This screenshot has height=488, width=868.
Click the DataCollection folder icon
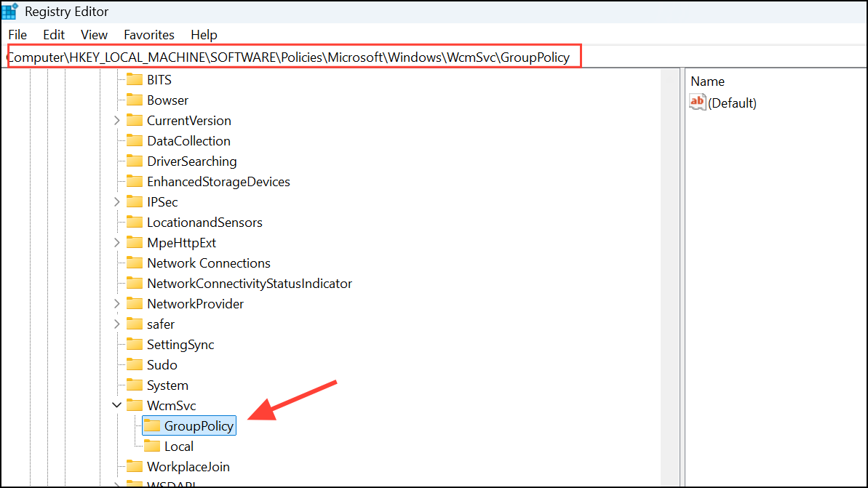tap(135, 140)
